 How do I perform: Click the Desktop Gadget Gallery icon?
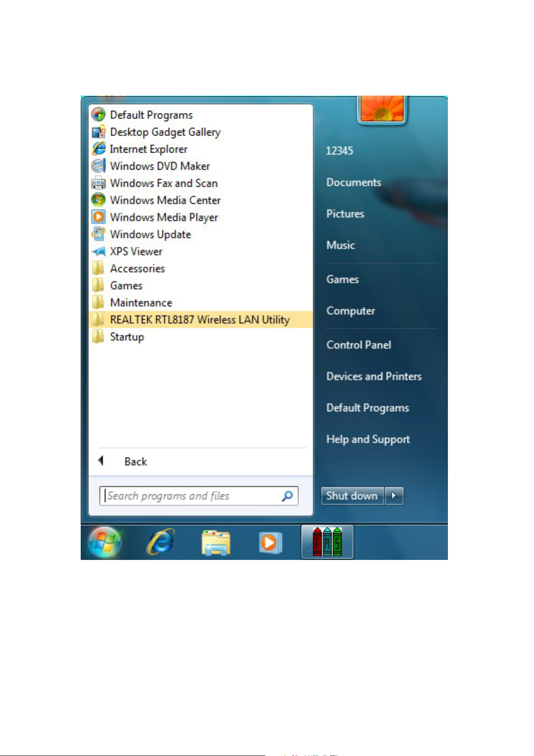99,132
